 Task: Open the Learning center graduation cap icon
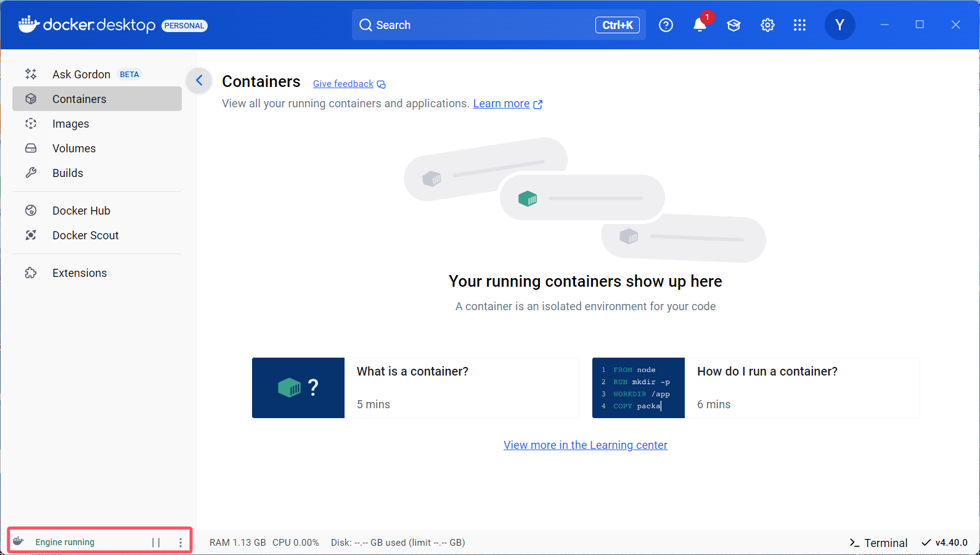click(x=733, y=25)
